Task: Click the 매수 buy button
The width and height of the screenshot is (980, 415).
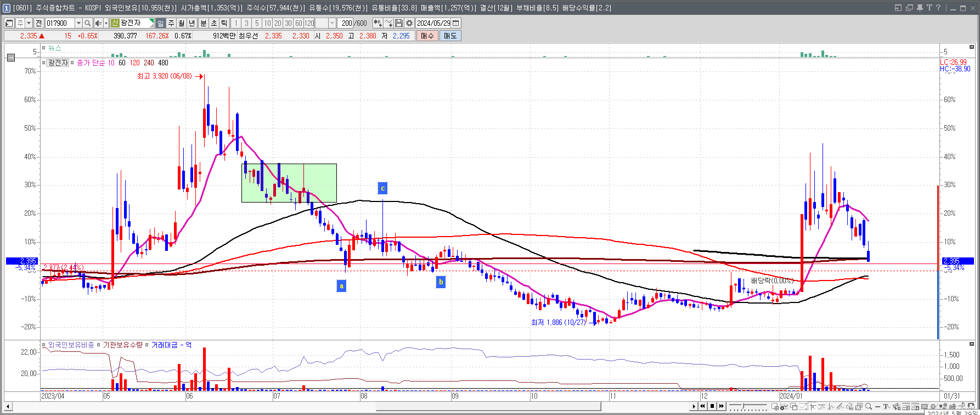Action: pyautogui.click(x=427, y=36)
